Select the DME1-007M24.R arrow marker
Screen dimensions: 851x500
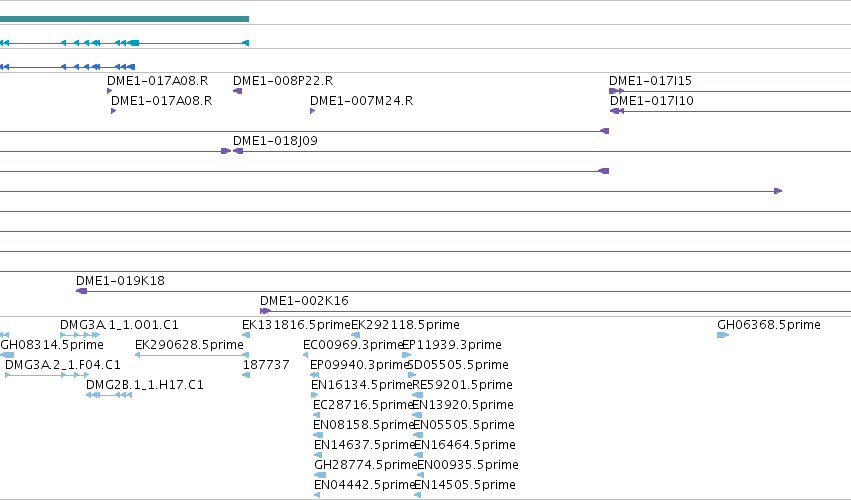pos(313,111)
